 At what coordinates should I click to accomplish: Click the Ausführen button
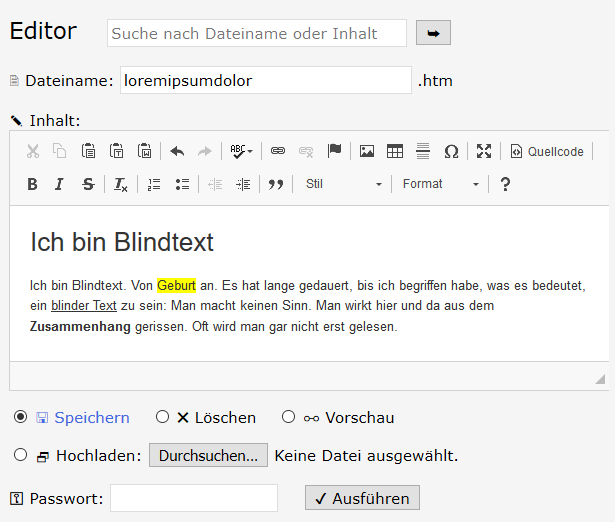[x=362, y=498]
